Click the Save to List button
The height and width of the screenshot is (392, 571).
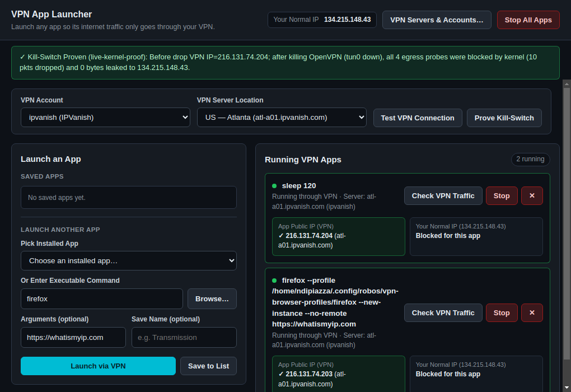pyautogui.click(x=208, y=366)
